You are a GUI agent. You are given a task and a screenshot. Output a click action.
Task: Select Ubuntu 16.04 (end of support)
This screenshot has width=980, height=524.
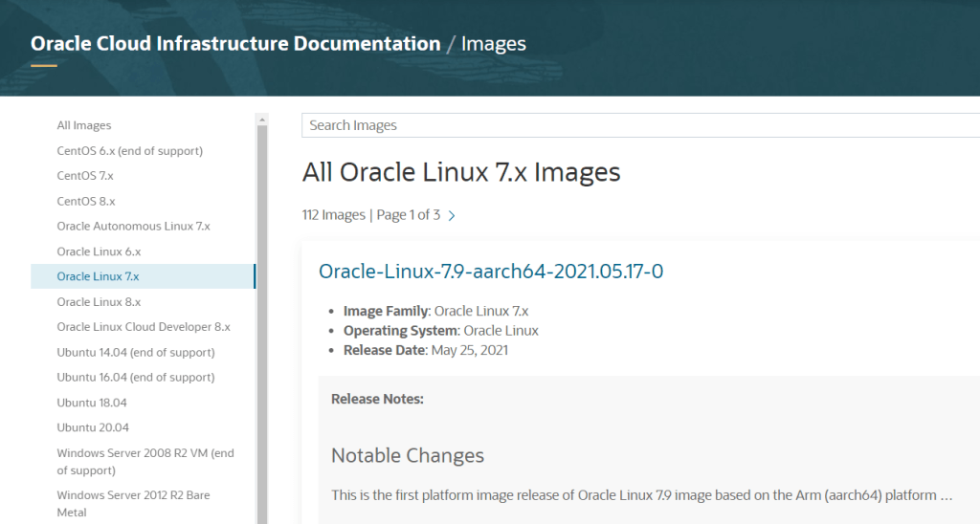point(135,377)
